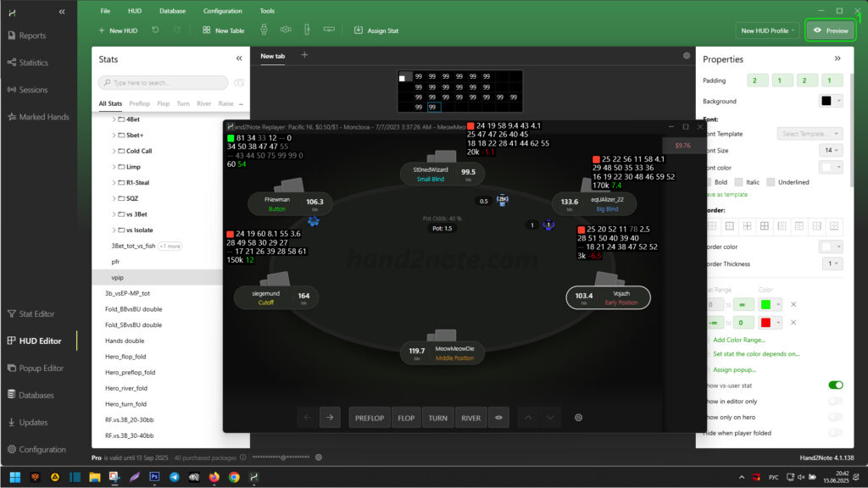Click the Add Color Range link
The height and width of the screenshot is (488, 868).
pyautogui.click(x=738, y=340)
